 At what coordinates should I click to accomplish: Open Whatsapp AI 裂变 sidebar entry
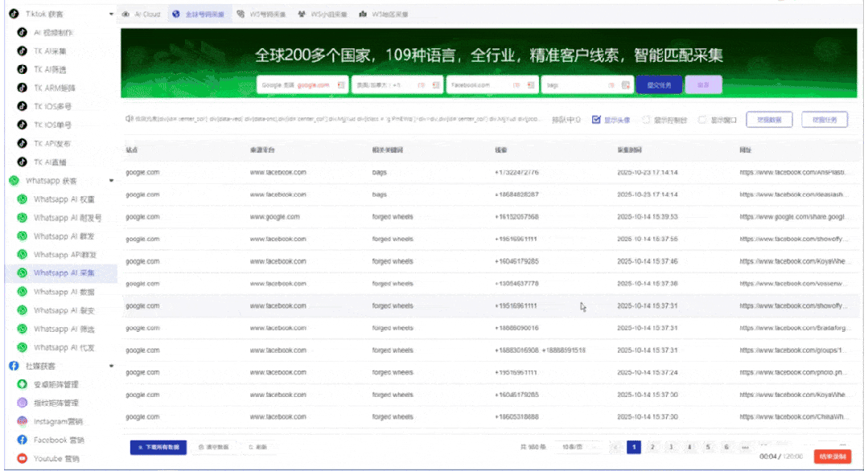pos(64,311)
